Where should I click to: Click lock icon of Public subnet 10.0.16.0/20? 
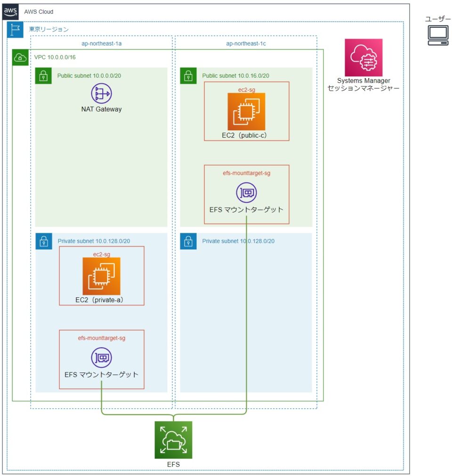coord(188,76)
